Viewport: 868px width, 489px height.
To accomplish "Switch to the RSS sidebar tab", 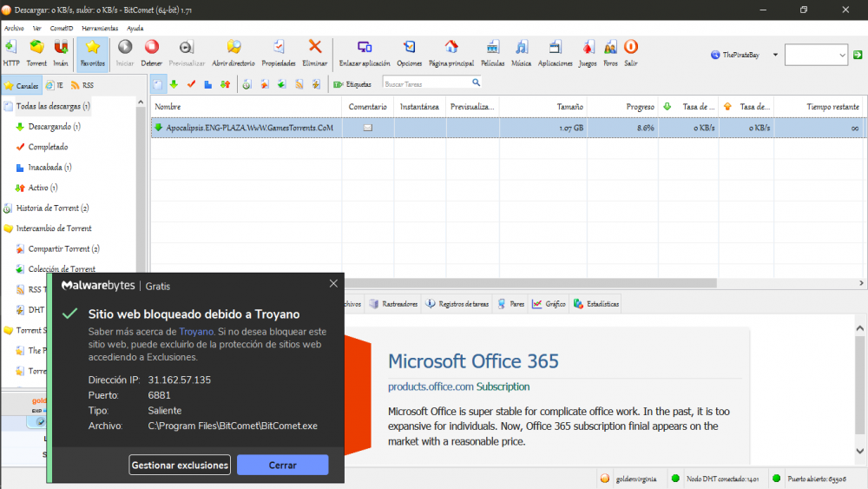I will (x=82, y=85).
